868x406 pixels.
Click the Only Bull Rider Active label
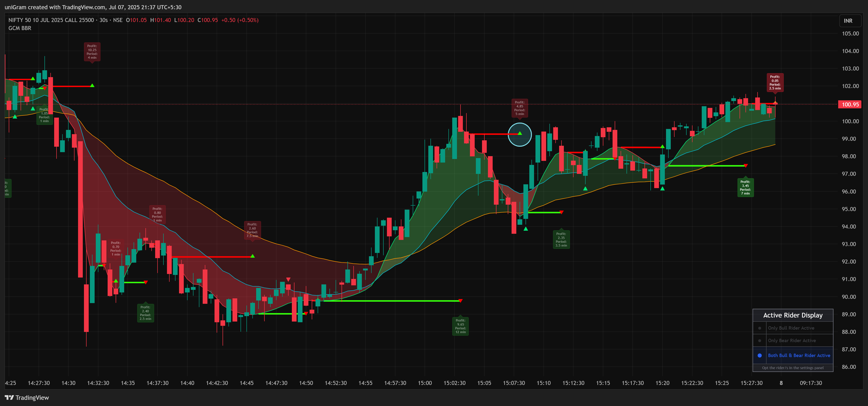click(x=791, y=328)
